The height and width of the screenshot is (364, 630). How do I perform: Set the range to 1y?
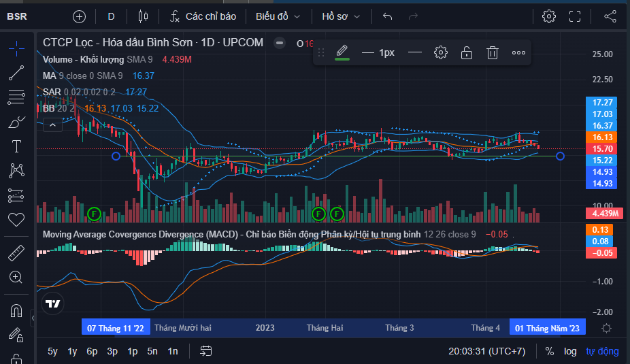[x=72, y=351]
